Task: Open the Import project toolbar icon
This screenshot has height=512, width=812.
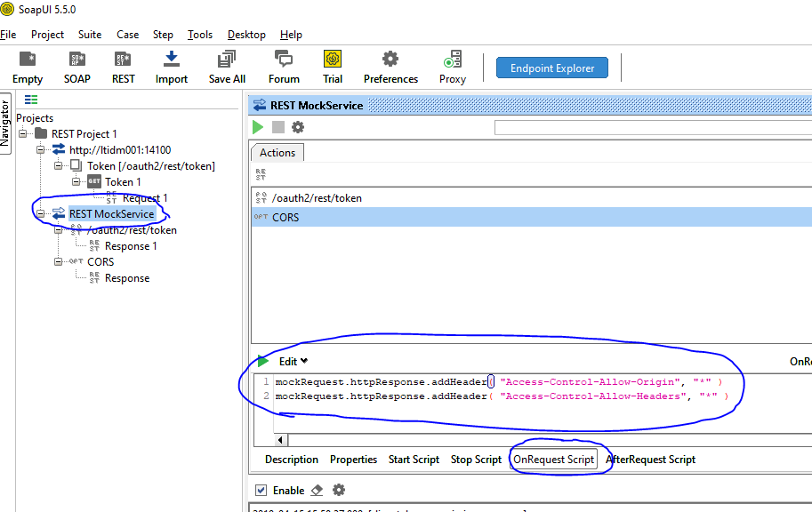Action: pyautogui.click(x=171, y=66)
